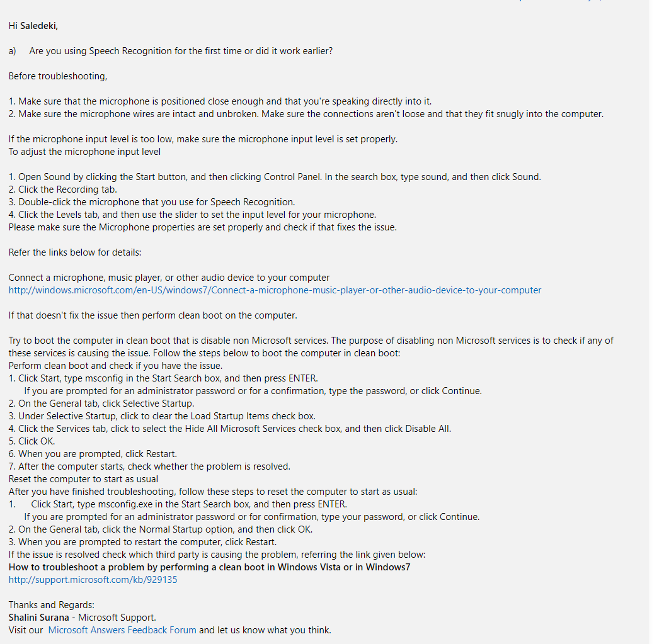Click the 'Reset the computer to start as usual' line
The image size is (664, 644).
84,479
